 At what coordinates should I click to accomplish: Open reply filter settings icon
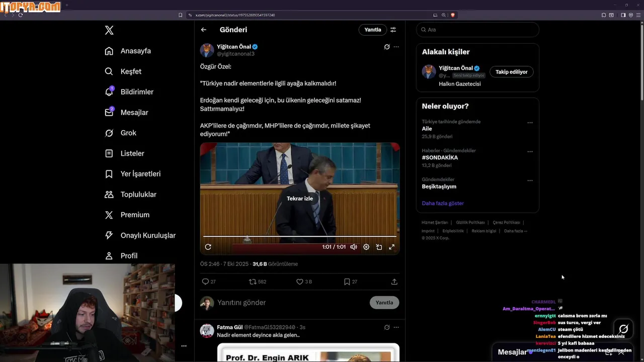pyautogui.click(x=393, y=30)
